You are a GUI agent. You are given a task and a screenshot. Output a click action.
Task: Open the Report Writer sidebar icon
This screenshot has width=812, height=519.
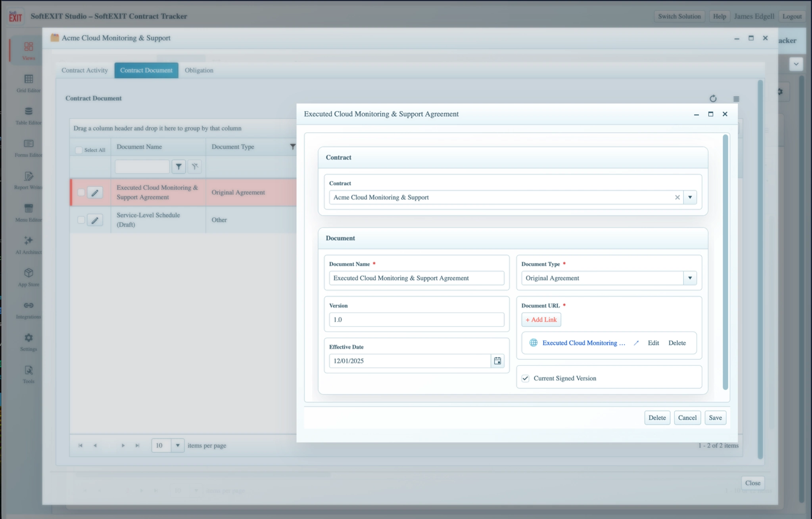click(29, 176)
